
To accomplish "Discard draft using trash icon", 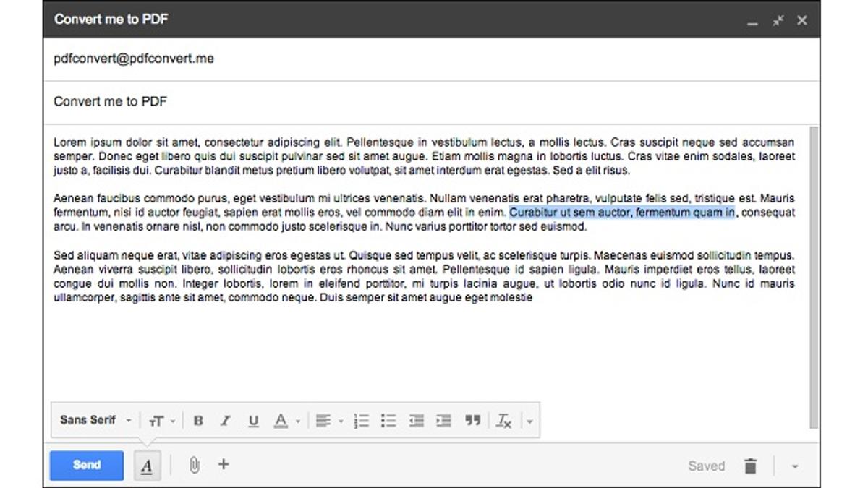I will tap(750, 466).
